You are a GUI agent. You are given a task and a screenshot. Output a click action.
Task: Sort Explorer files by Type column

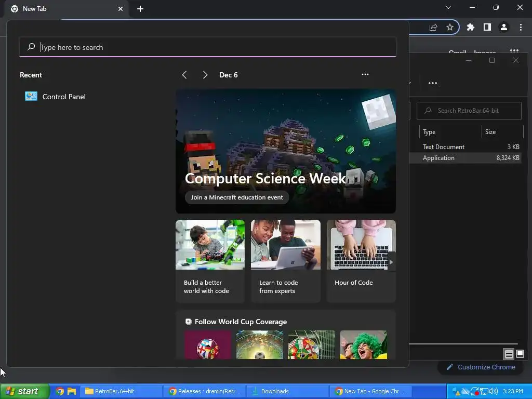tap(429, 132)
